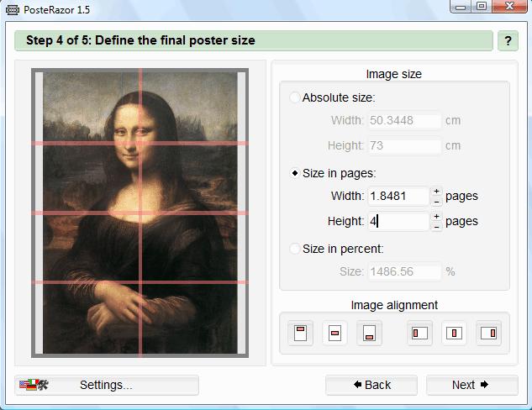
Task: Align image to left of poster
Action: click(x=419, y=333)
